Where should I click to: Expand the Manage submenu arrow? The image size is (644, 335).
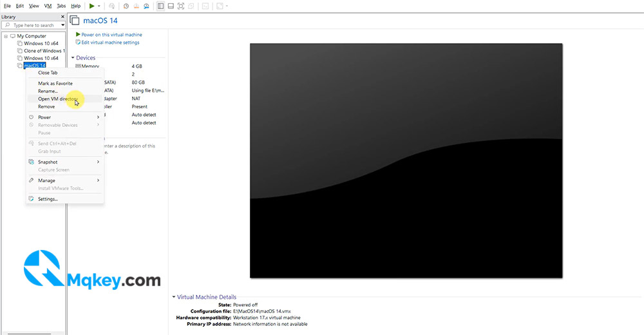98,180
